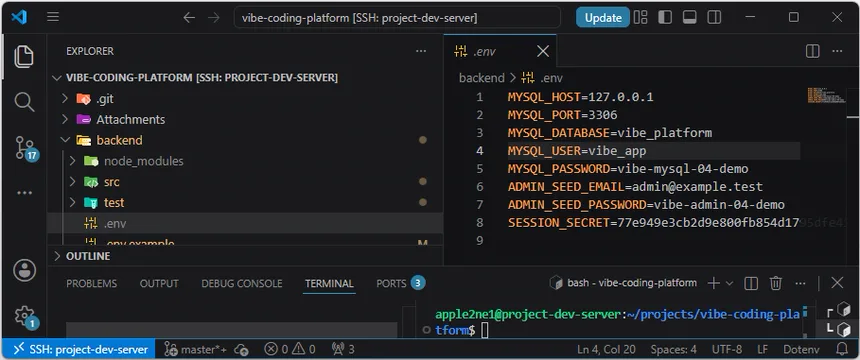The width and height of the screenshot is (860, 360).
Task: Collapse the backend folder
Action: [246, 140]
